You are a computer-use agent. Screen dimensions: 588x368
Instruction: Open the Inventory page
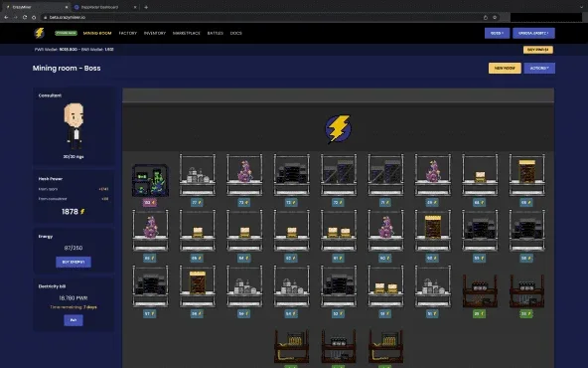[x=155, y=33]
